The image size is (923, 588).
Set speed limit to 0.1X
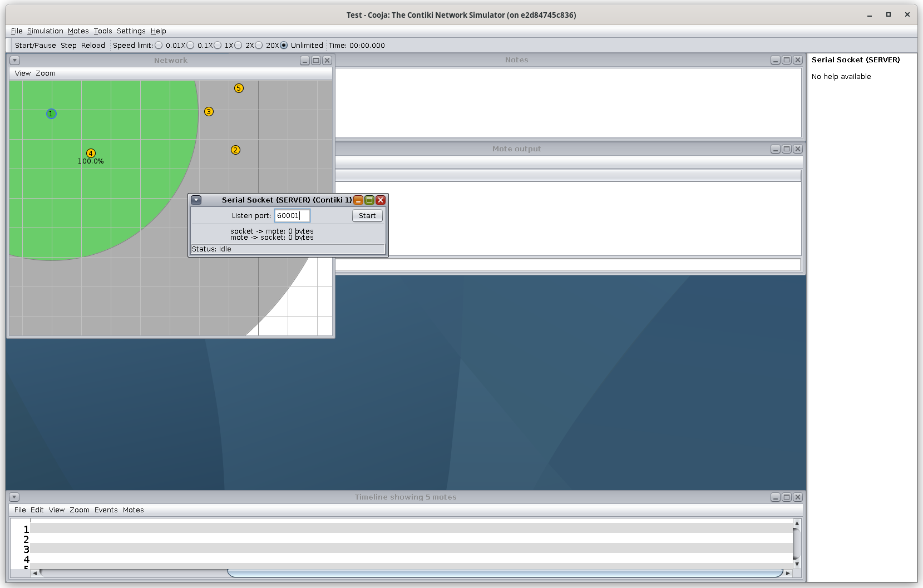[190, 45]
